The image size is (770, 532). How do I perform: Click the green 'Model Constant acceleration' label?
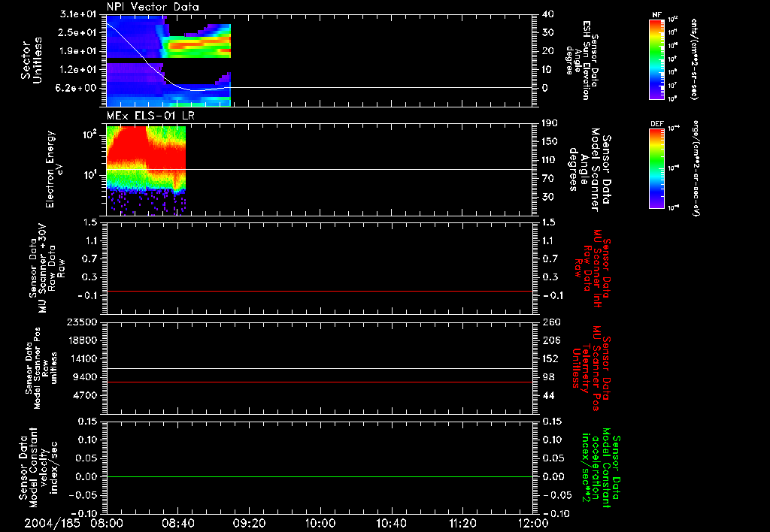(x=600, y=468)
